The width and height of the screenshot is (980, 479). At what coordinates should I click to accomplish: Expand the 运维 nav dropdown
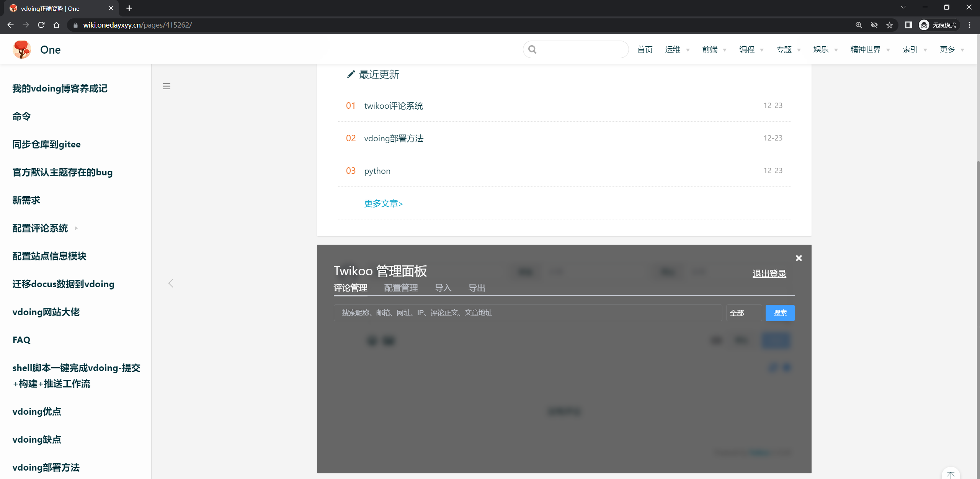click(x=677, y=49)
